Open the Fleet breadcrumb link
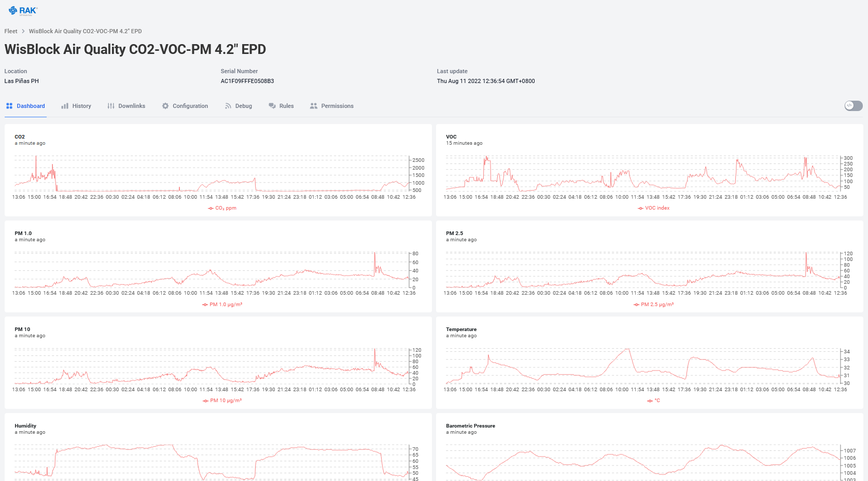Image resolution: width=868 pixels, height=481 pixels. click(11, 31)
